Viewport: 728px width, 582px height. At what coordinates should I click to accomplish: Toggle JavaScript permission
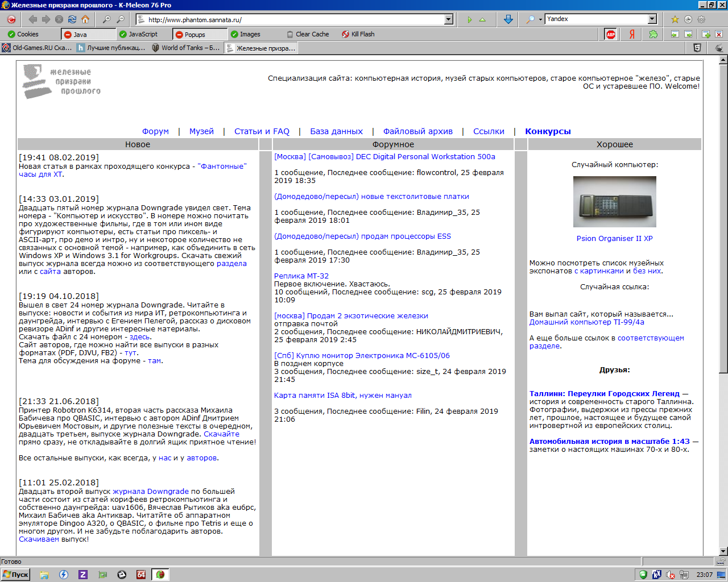138,34
